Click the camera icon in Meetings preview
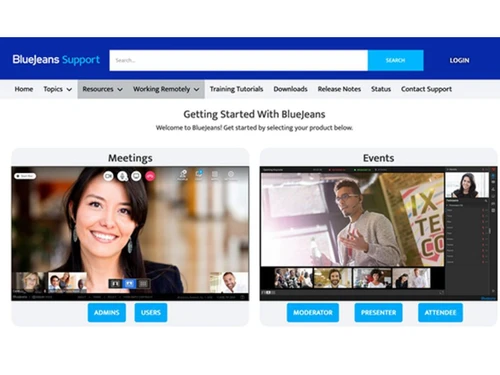500x375 pixels. coord(108,176)
